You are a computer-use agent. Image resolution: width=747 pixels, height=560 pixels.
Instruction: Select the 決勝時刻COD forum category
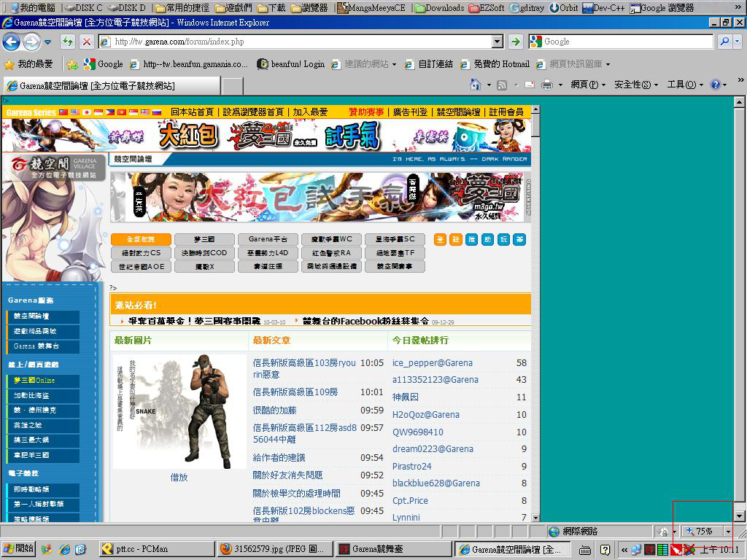click(204, 253)
